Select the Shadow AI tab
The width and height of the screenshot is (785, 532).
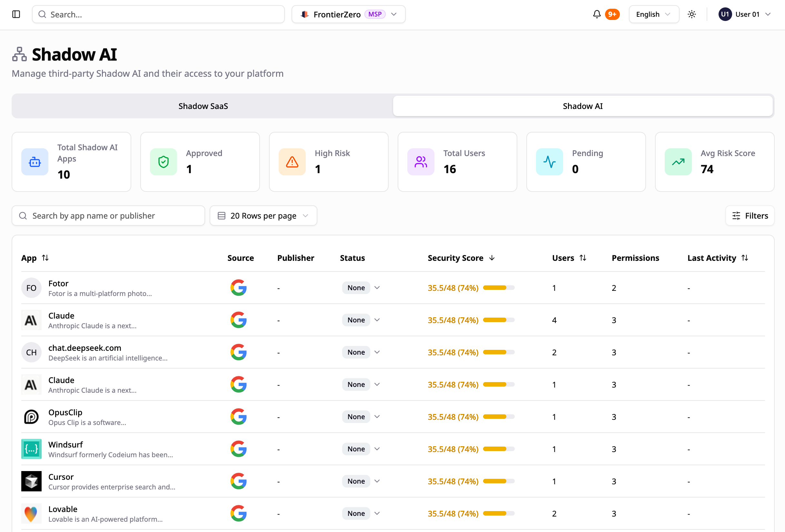[x=582, y=106]
